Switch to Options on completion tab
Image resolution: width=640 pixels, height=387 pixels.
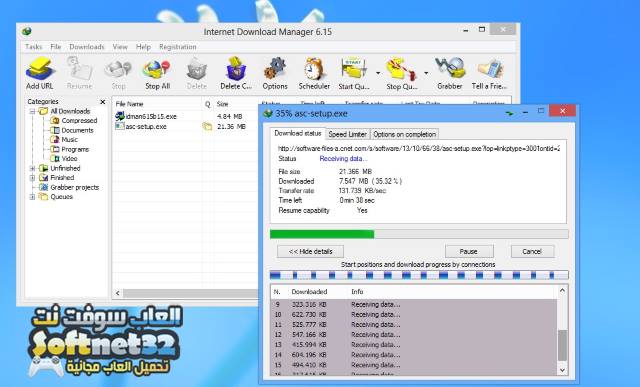pyautogui.click(x=404, y=134)
